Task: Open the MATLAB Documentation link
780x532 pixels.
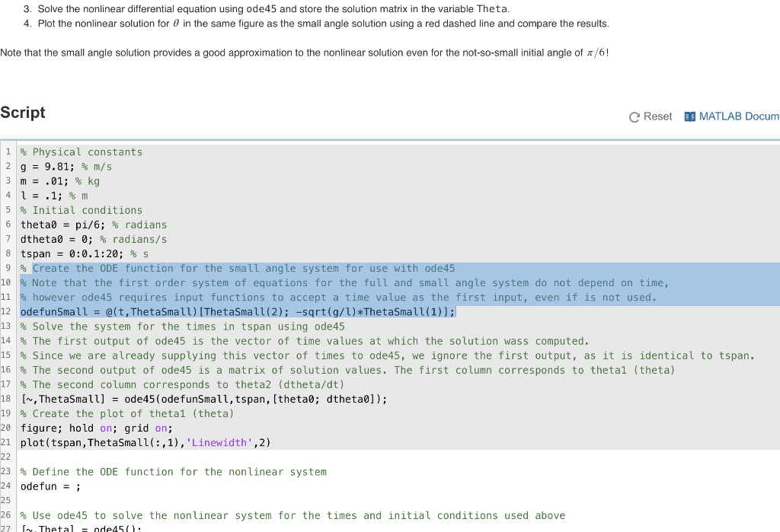Action: point(734,116)
